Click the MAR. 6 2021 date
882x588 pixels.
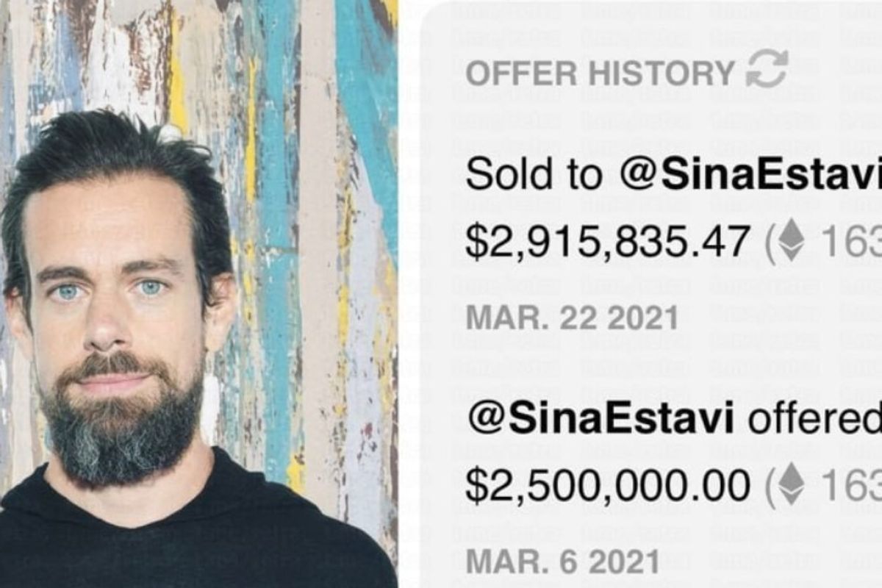click(x=563, y=562)
